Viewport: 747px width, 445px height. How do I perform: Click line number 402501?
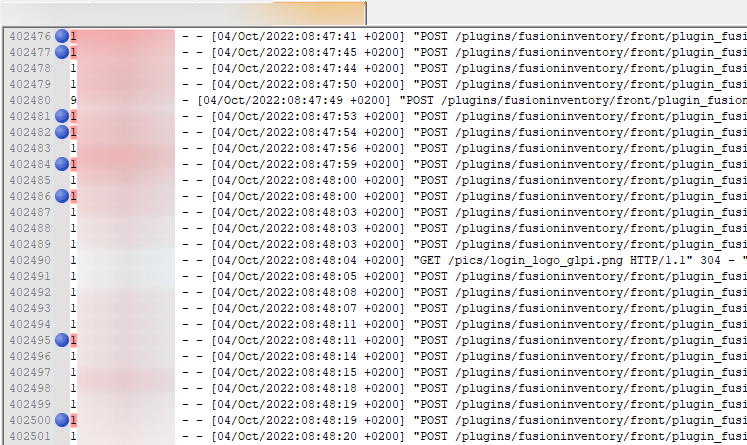30,436
